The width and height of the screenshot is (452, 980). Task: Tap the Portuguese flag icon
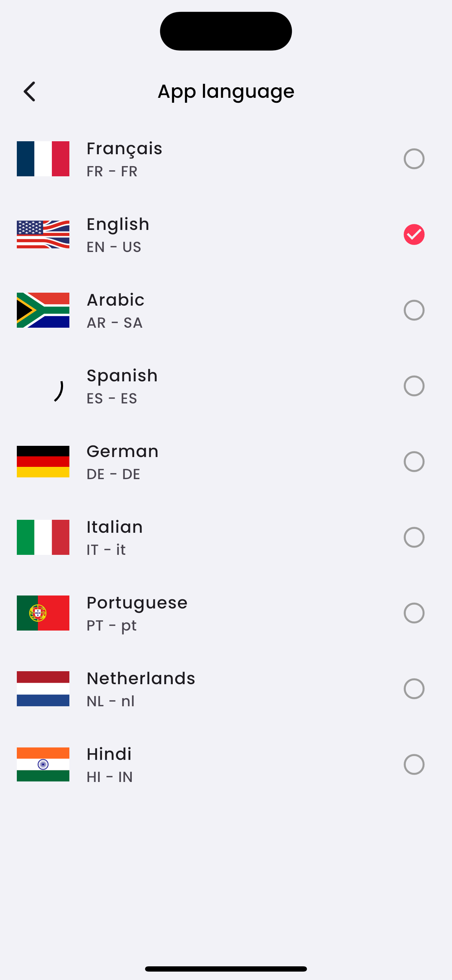click(43, 613)
